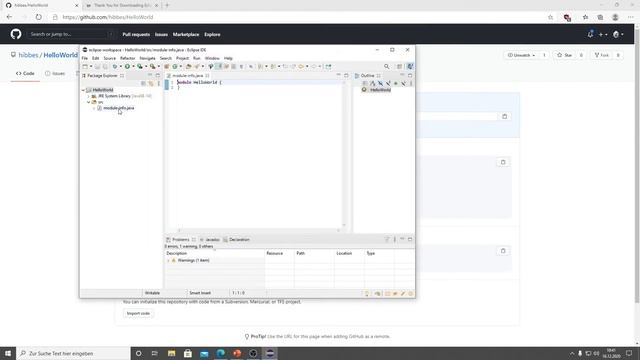This screenshot has height=360, width=640.
Task: Open the Outline view menu icon
Action: (x=411, y=83)
